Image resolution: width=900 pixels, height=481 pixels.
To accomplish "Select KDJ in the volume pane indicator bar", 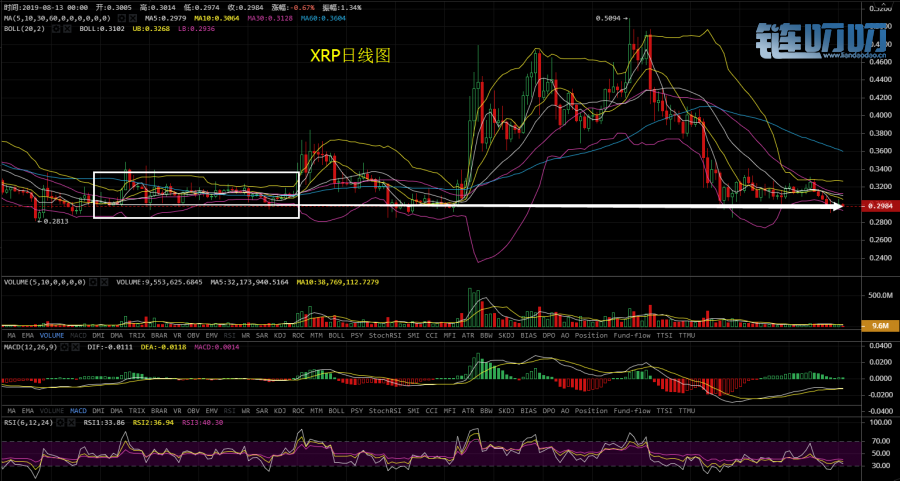I will coord(280,335).
